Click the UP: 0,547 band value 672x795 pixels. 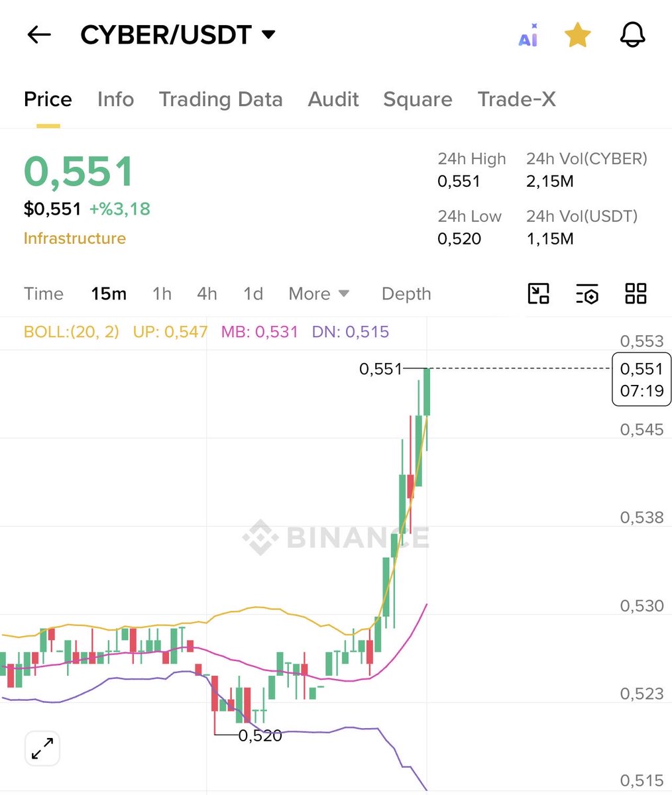pyautogui.click(x=170, y=332)
